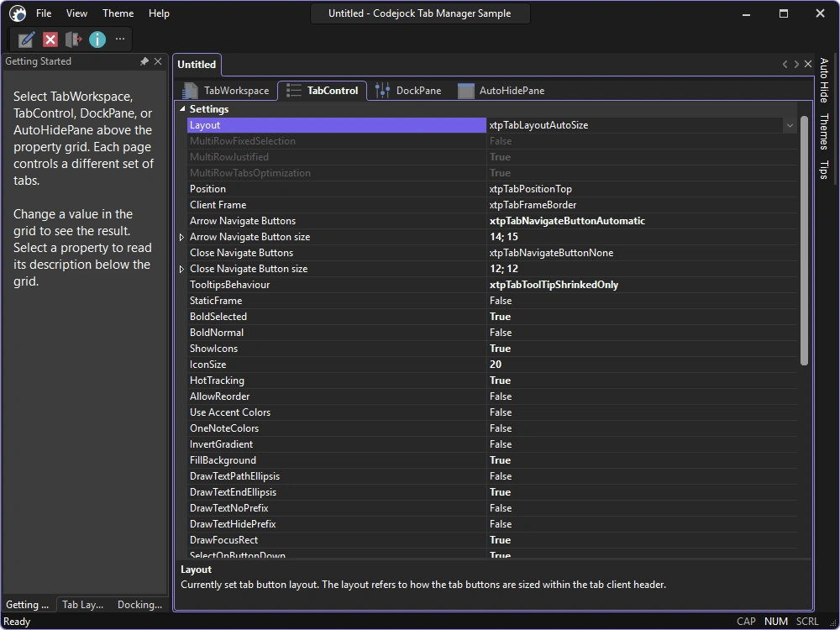Click the xtpTabPositionTop value
This screenshot has width=840, height=630.
tap(530, 189)
